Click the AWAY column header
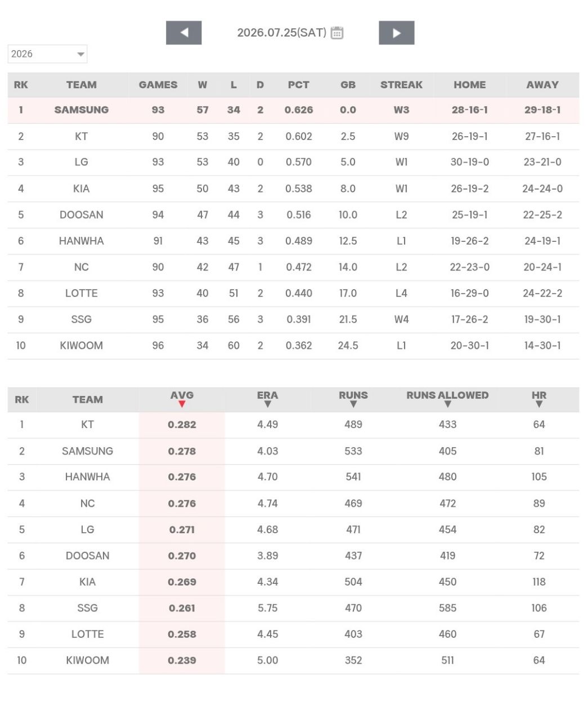 542,85
